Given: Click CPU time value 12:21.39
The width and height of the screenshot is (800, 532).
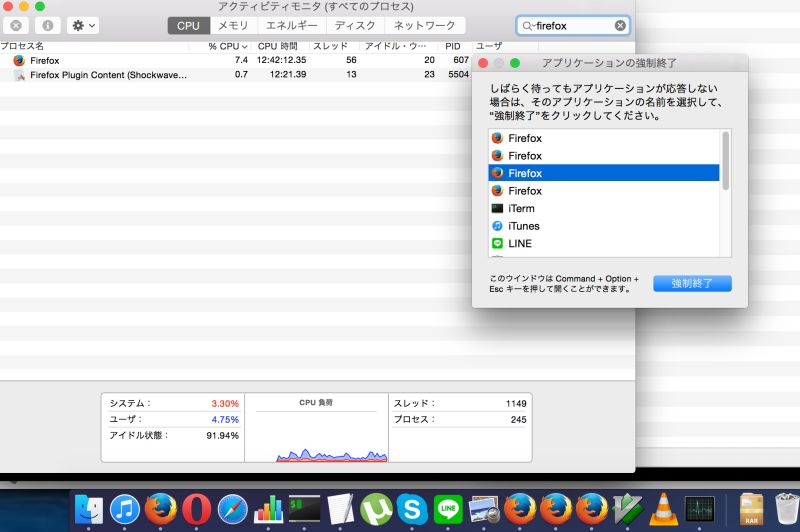Looking at the screenshot, I should tap(288, 74).
